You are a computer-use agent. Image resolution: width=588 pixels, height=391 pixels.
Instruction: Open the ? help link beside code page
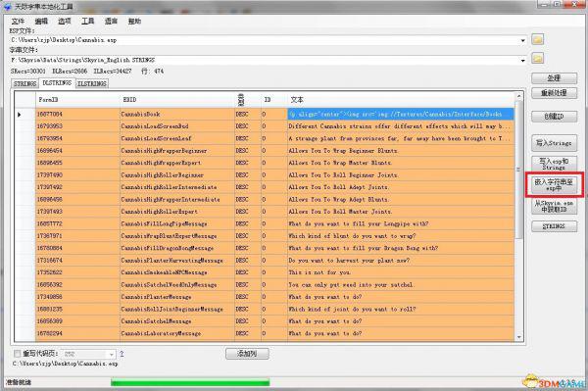tap(122, 354)
